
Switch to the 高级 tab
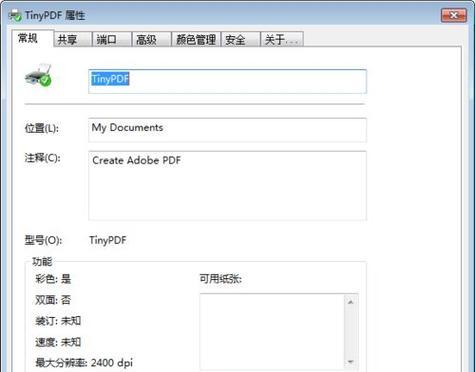click(151, 39)
